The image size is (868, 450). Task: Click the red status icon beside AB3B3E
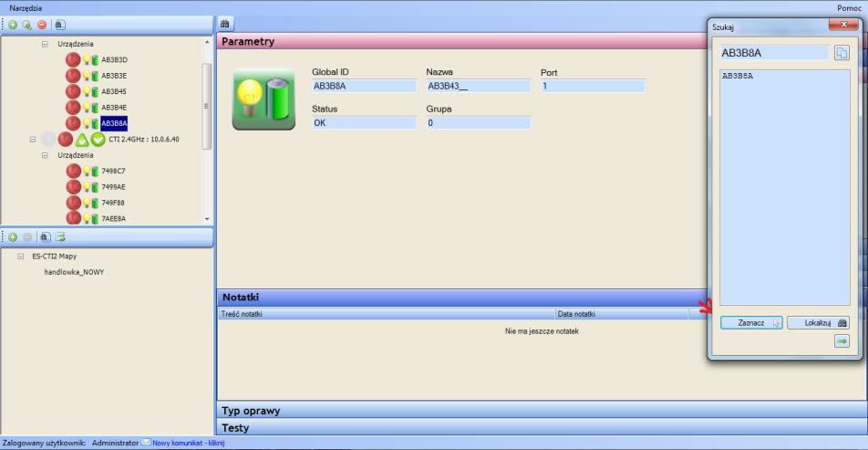(73, 76)
